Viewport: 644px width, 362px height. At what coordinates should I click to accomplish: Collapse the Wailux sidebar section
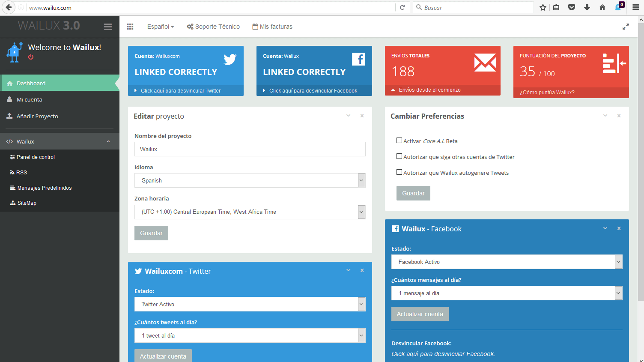(x=108, y=141)
